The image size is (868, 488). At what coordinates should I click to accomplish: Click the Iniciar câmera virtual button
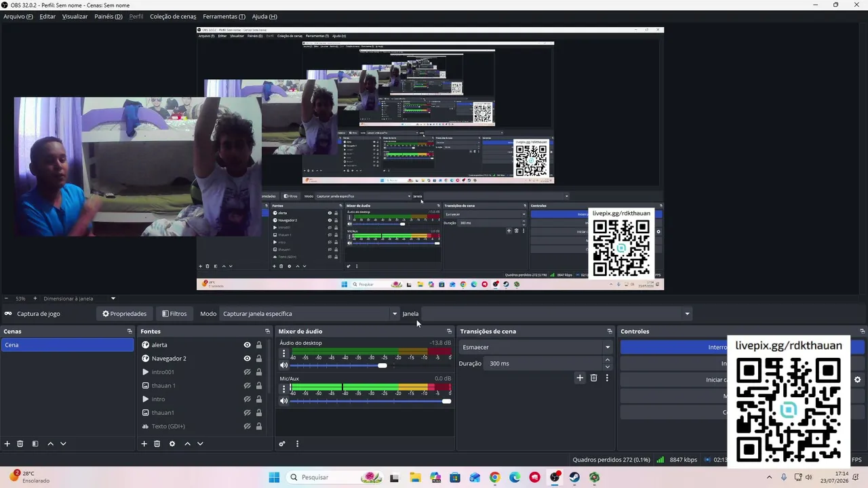click(735, 380)
